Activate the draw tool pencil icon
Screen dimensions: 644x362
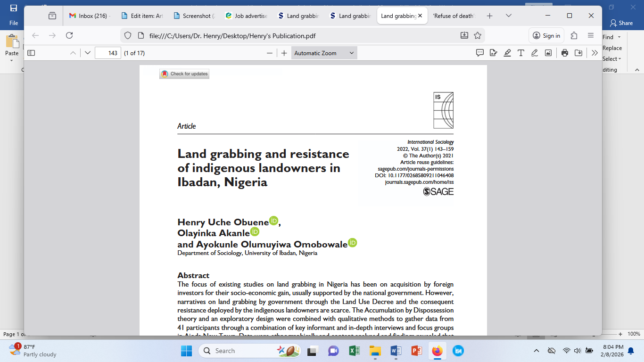(x=535, y=53)
